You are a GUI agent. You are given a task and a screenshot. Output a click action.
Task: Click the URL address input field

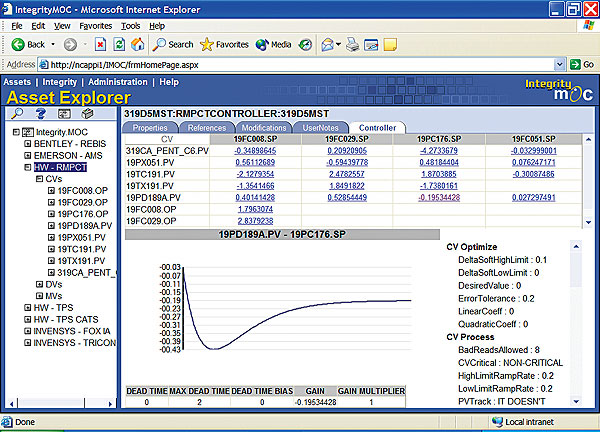297,65
